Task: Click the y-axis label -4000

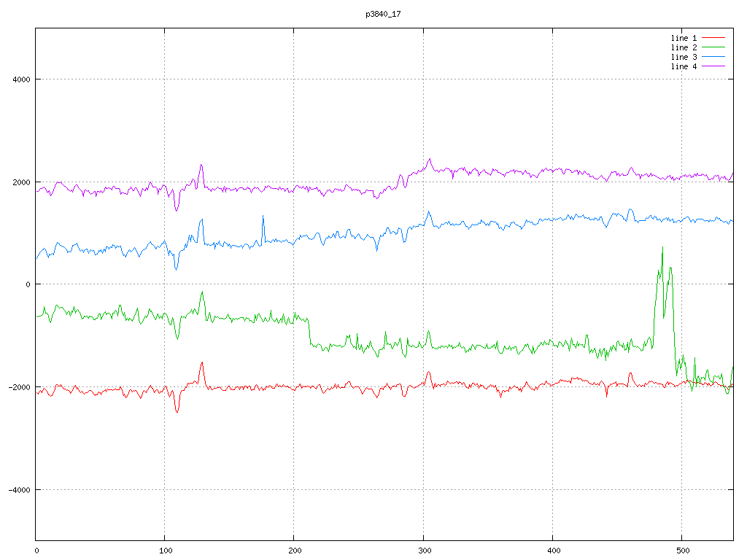Action: tap(19, 490)
